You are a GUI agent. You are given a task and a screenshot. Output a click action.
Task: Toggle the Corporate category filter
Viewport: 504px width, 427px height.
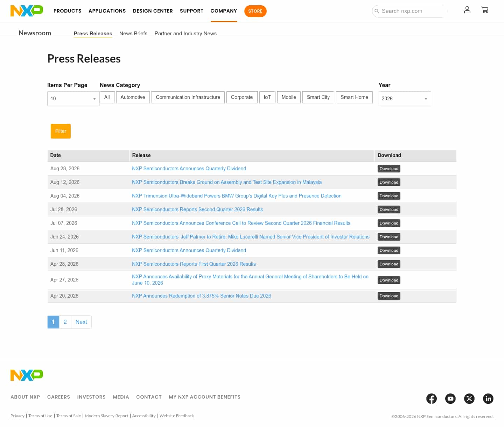click(242, 97)
